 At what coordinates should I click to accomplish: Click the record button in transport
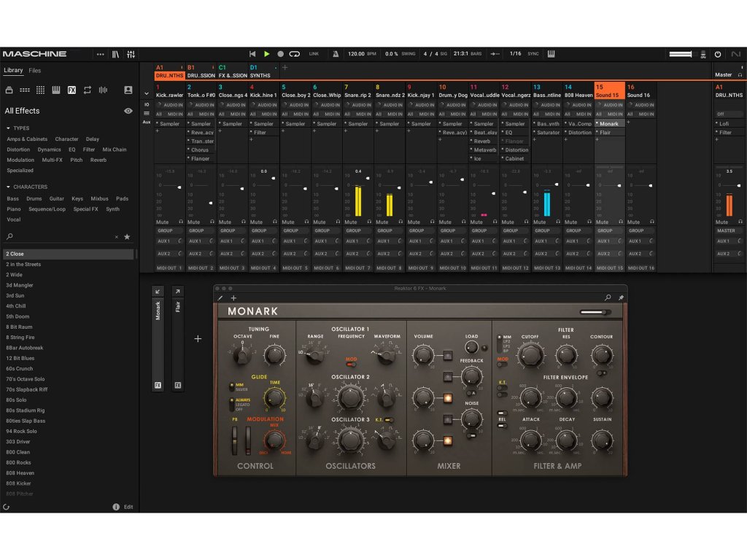(x=281, y=54)
